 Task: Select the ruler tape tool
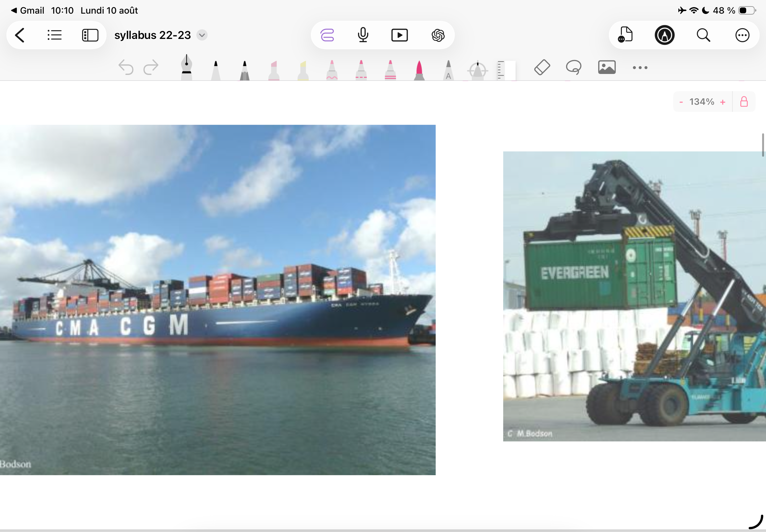coord(506,70)
